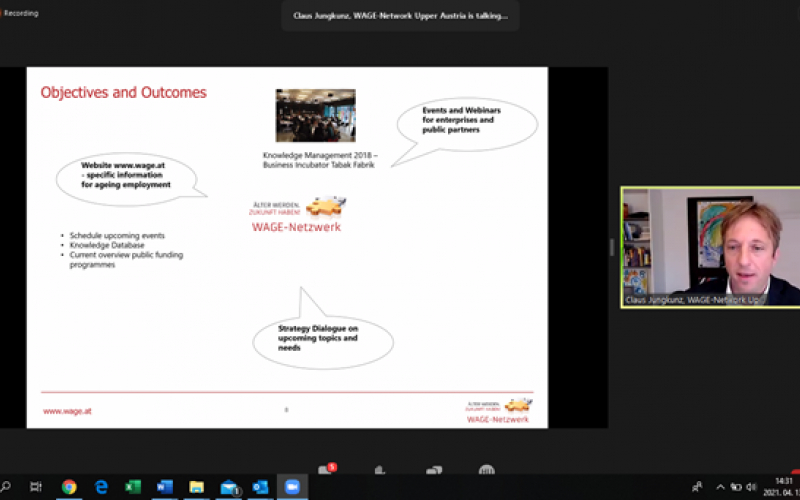Click 'Schedule upcoming events' bullet
The image size is (800, 500).
pyautogui.click(x=117, y=235)
